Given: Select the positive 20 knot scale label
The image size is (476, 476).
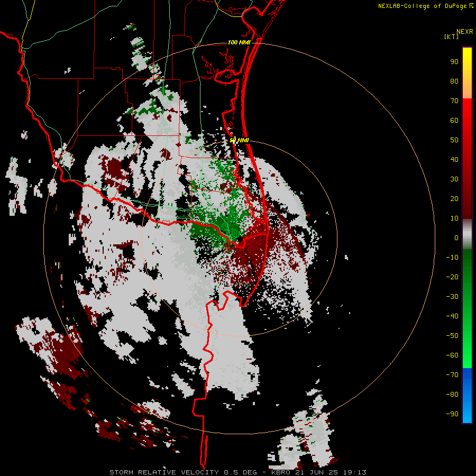Looking at the screenshot, I should point(454,198).
